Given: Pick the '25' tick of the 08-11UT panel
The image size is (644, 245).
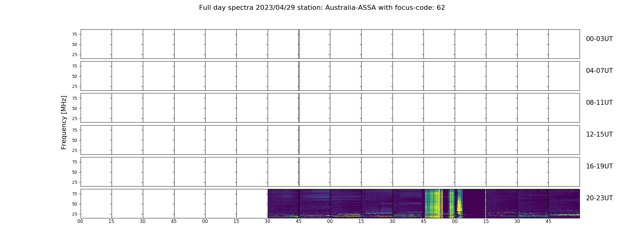Looking at the screenshot, I should [75, 119].
